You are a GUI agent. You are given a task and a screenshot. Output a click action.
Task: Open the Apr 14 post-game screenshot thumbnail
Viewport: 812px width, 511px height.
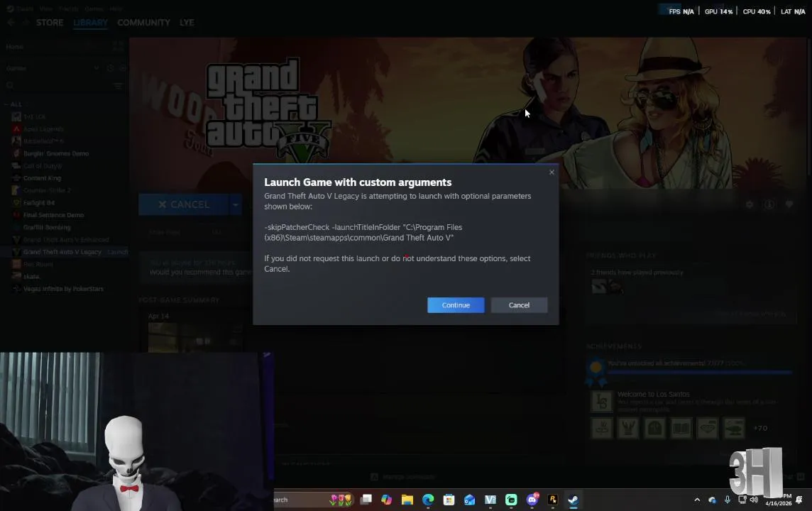(195, 338)
